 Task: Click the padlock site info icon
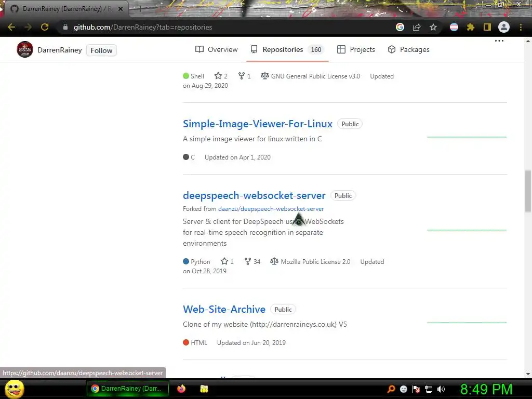pos(65,27)
